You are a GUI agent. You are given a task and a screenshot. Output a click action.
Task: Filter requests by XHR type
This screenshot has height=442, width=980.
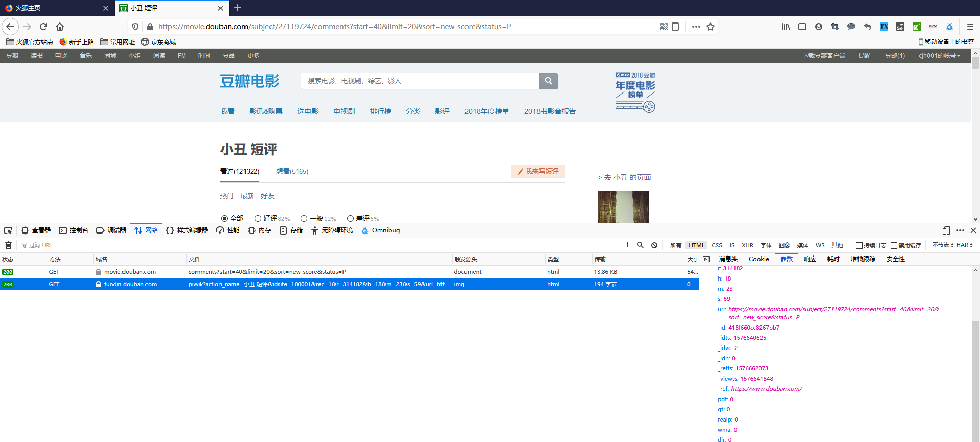coord(747,245)
